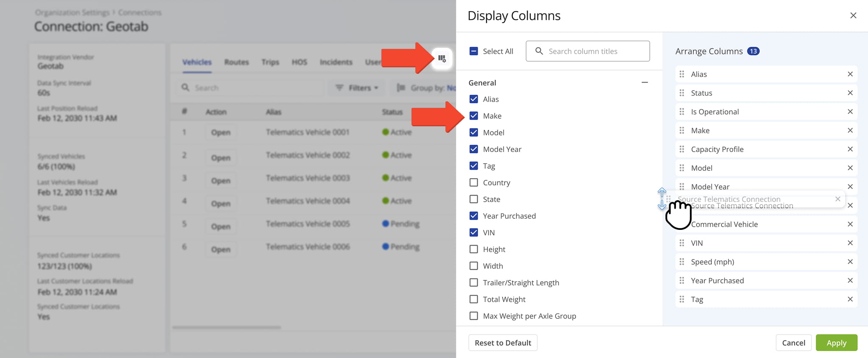The height and width of the screenshot is (358, 868).
Task: Grab the drag handle for Is Operational
Action: 682,112
